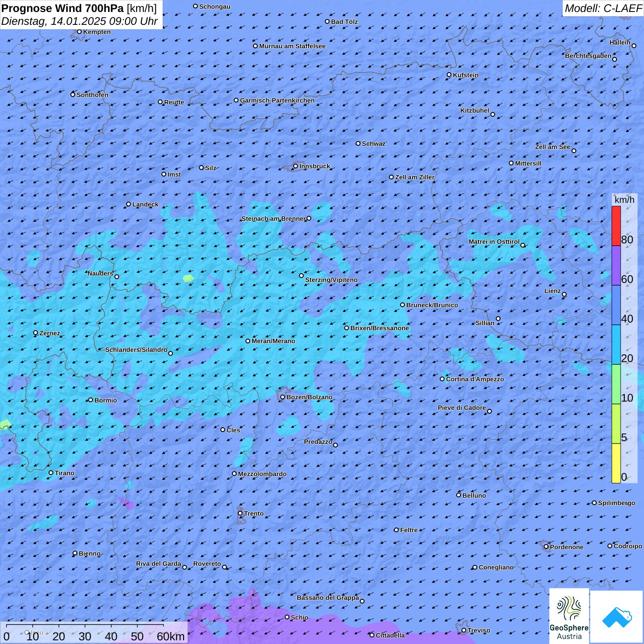644x644 pixels.
Task: Click the 'Rovereto' label
Action: (x=207, y=563)
